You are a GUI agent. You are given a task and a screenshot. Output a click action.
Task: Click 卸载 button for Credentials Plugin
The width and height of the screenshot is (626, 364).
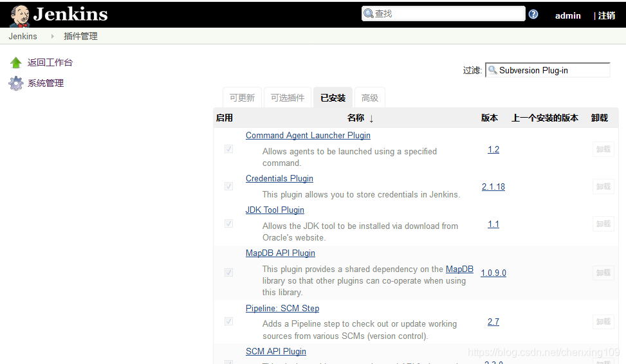pos(603,187)
